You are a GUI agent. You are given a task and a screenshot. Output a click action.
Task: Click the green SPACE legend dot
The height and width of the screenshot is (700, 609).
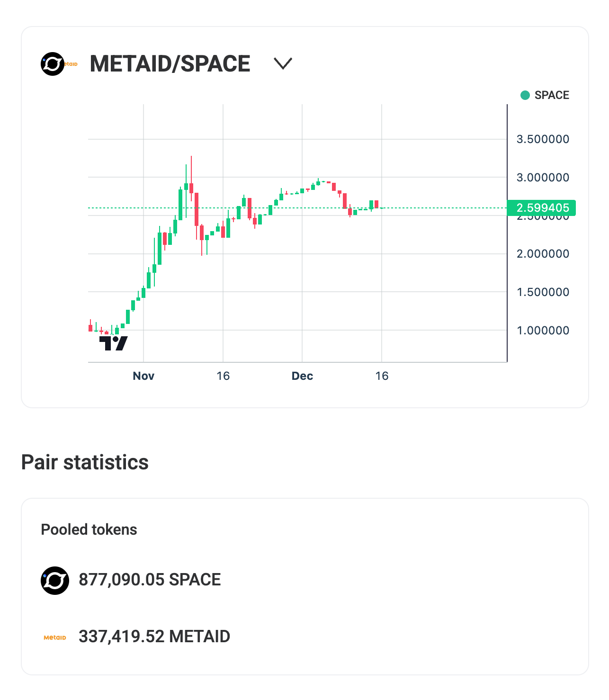(x=525, y=95)
